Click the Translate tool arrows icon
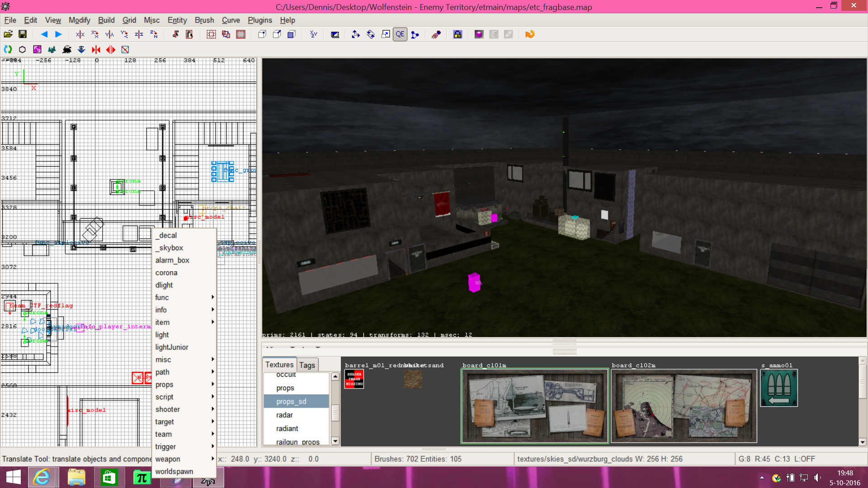The height and width of the screenshot is (488, 868). coord(356,34)
